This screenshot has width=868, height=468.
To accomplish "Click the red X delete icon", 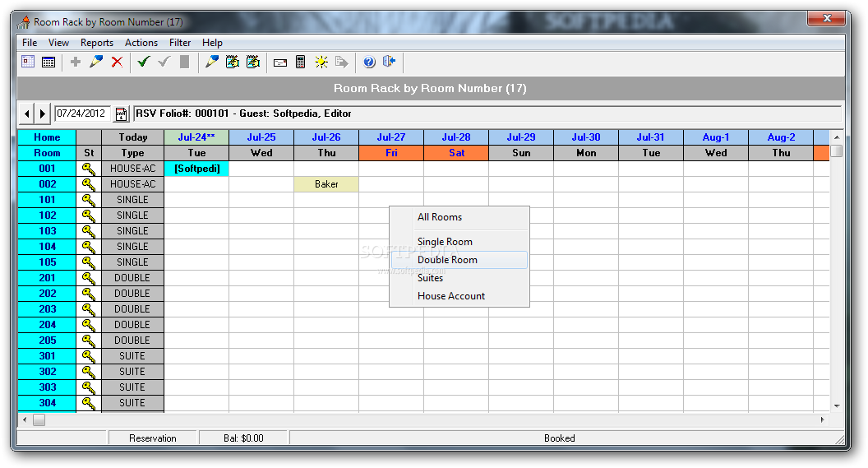I will pos(117,62).
